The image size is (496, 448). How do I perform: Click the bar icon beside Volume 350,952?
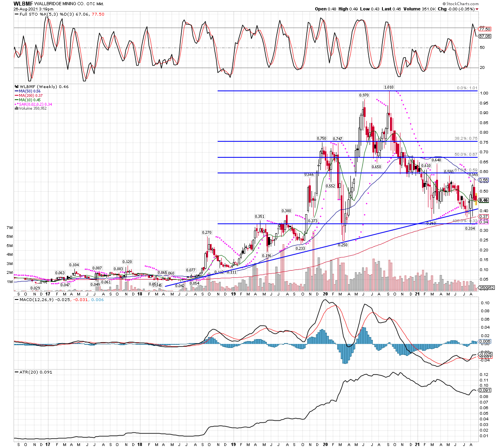click(x=16, y=108)
